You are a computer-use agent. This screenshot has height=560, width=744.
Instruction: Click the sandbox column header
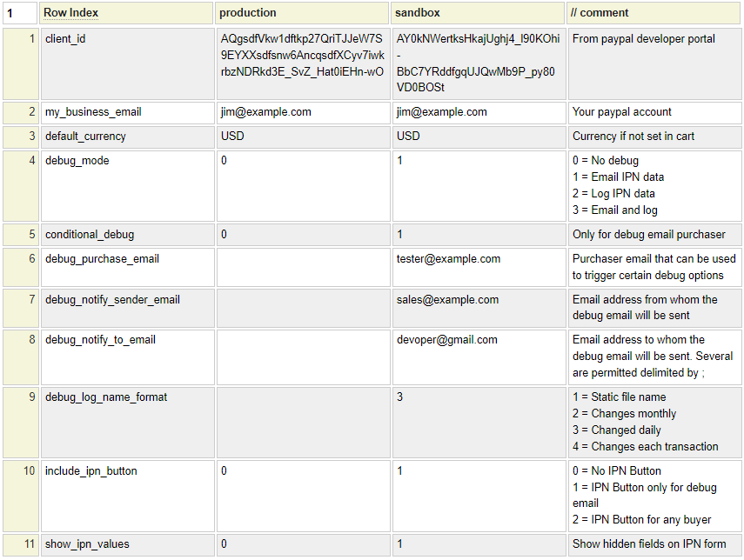pos(477,13)
